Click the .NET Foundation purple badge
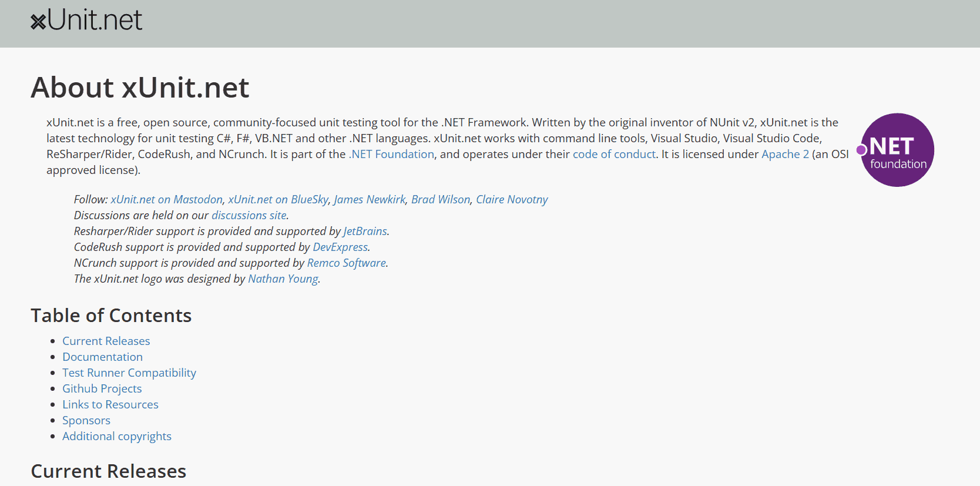The width and height of the screenshot is (980, 486). pyautogui.click(x=895, y=150)
